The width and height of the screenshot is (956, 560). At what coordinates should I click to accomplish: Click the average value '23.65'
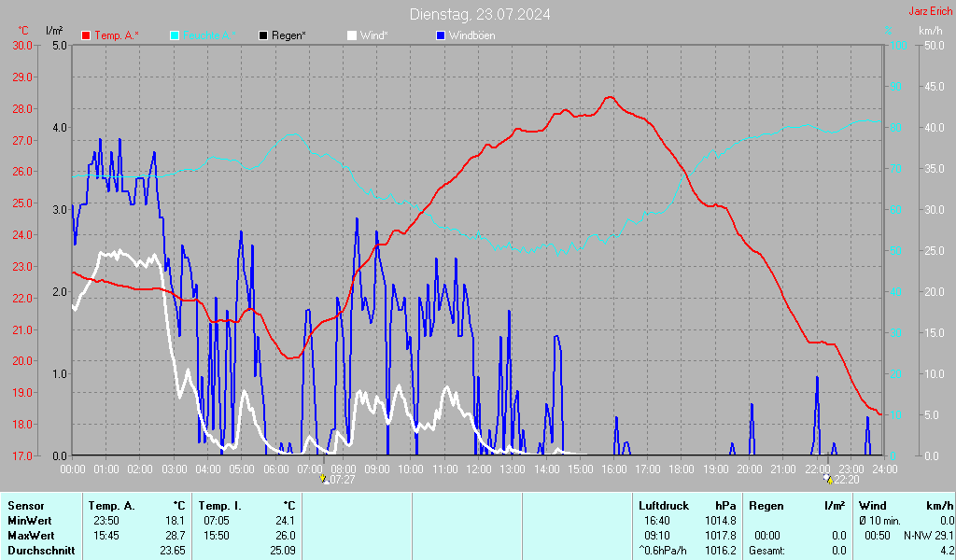pyautogui.click(x=173, y=551)
